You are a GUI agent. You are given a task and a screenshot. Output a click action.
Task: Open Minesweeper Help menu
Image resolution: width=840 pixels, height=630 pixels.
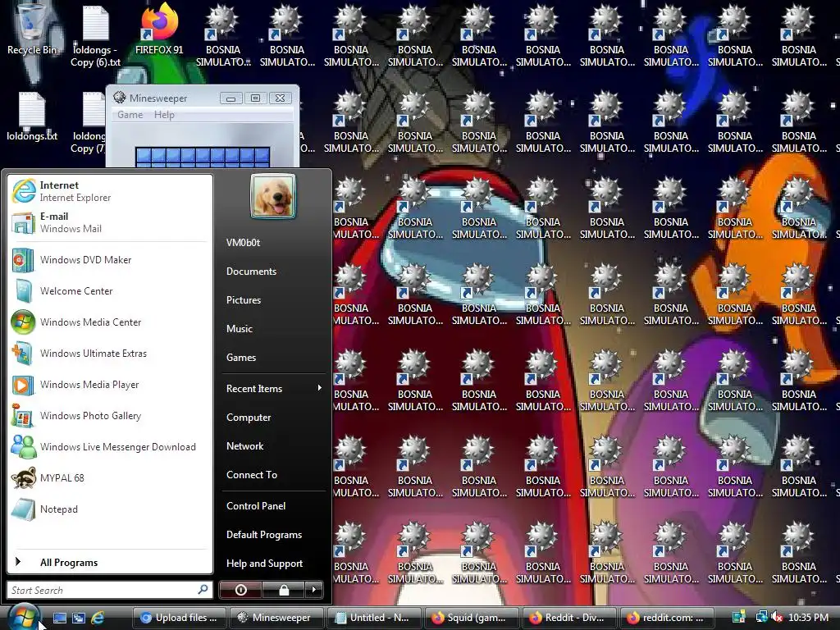tap(164, 115)
